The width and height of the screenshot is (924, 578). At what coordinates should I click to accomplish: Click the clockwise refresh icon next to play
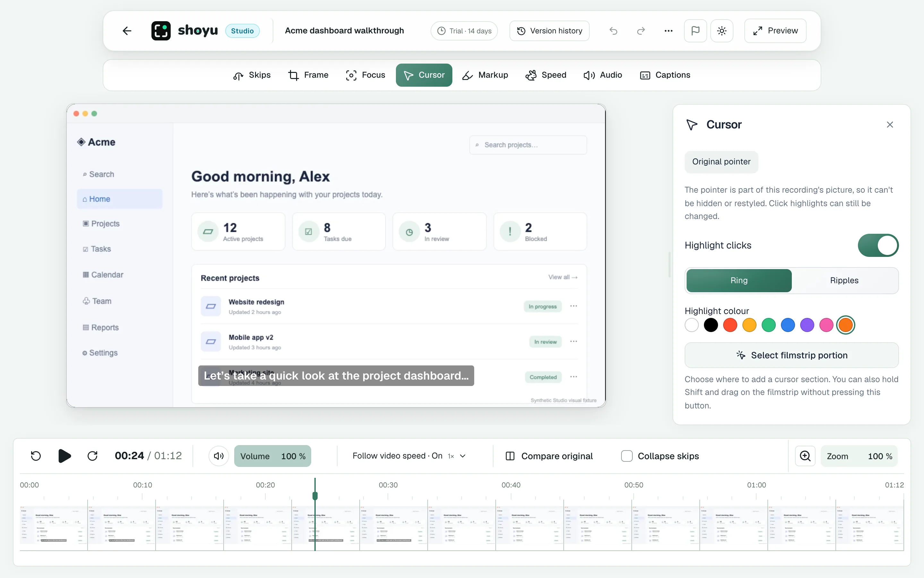[x=92, y=456]
